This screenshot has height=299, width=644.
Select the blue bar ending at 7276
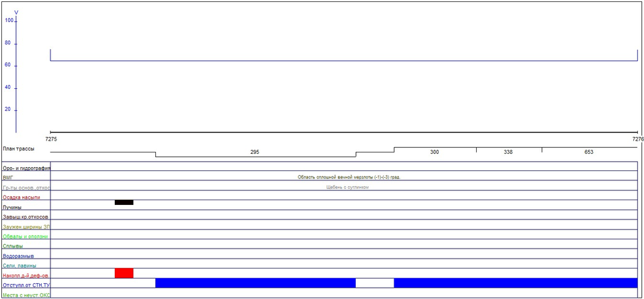pos(516,283)
